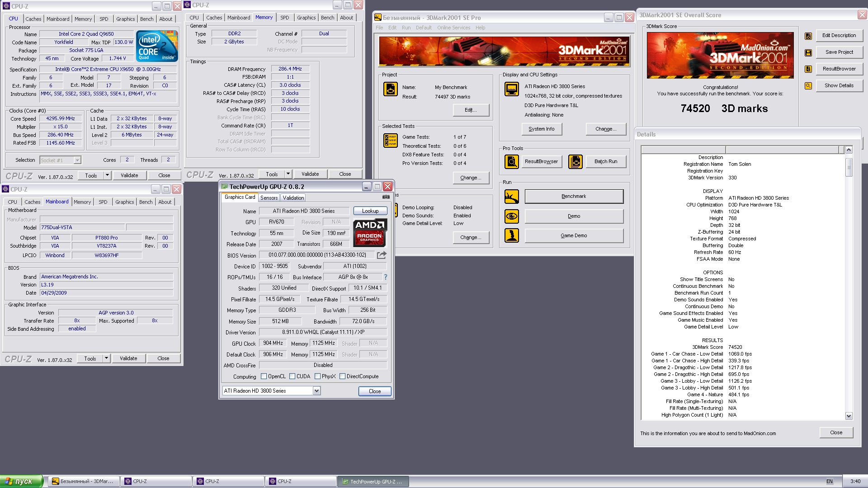The image size is (868, 488).
Task: Click the Lookup button in GPU-Z
Action: click(x=370, y=211)
